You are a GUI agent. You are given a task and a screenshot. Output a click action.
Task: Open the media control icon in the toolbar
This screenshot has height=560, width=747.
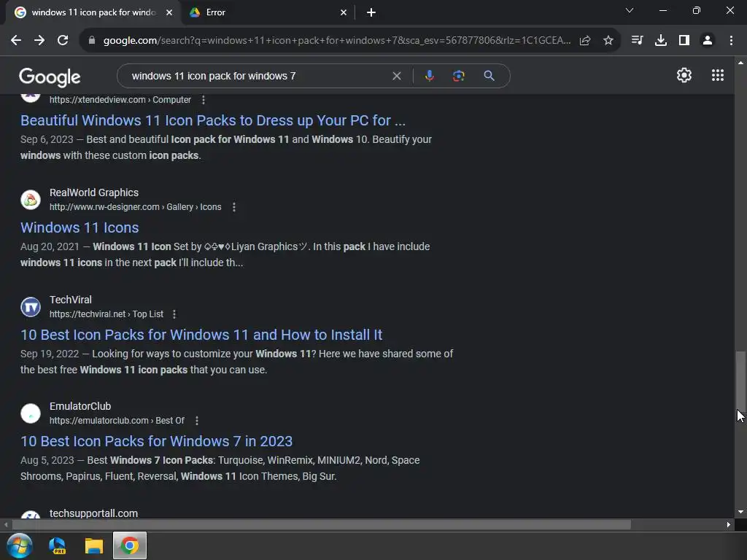pos(637,41)
